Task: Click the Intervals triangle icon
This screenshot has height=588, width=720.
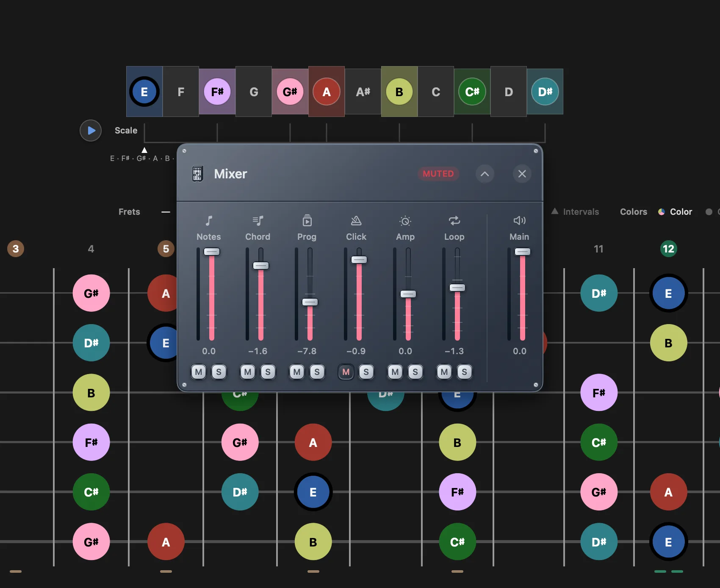Action: 554,211
